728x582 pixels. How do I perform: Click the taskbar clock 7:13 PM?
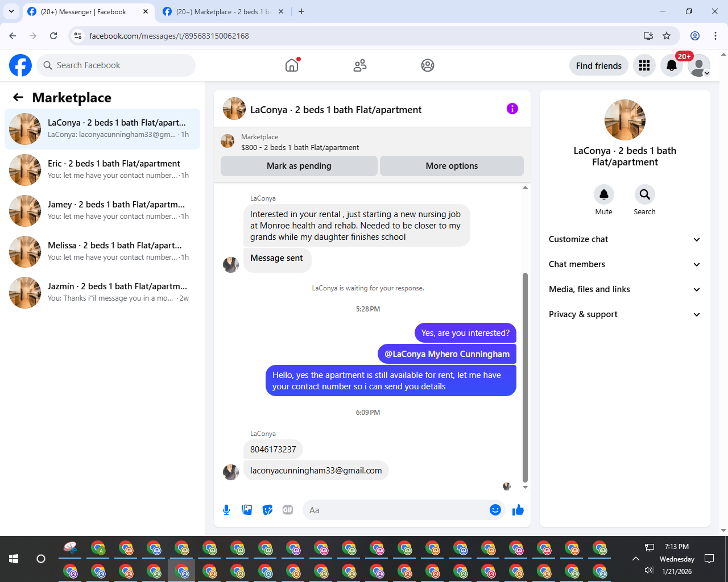click(x=677, y=547)
